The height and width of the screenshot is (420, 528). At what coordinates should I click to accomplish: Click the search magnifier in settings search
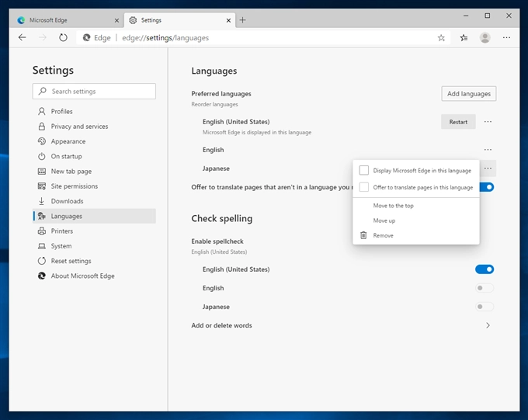43,91
